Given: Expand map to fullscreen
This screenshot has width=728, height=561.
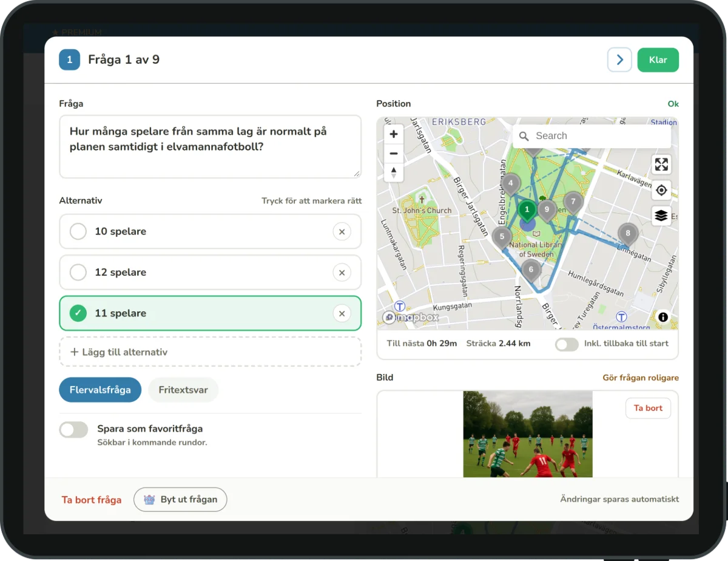Looking at the screenshot, I should pyautogui.click(x=661, y=165).
